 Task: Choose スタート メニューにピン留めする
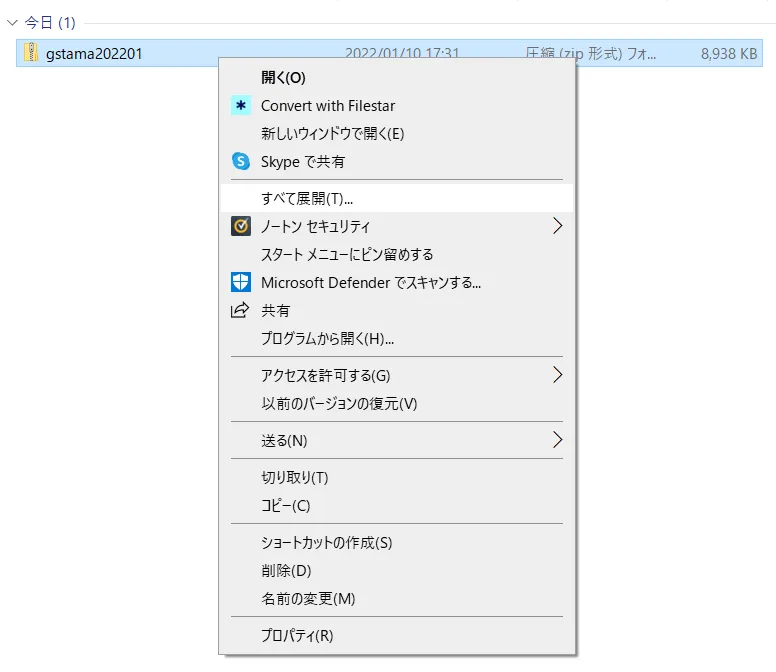pos(347,254)
